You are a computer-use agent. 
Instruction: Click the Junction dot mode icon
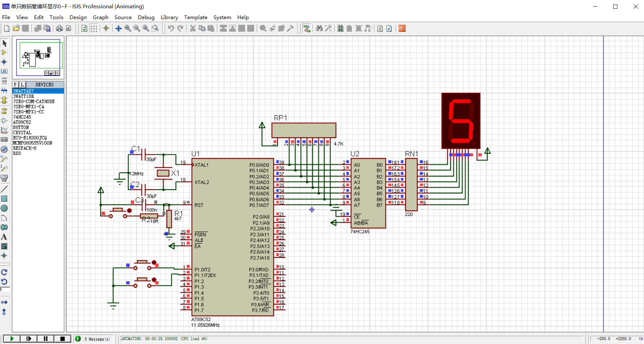coord(4,62)
